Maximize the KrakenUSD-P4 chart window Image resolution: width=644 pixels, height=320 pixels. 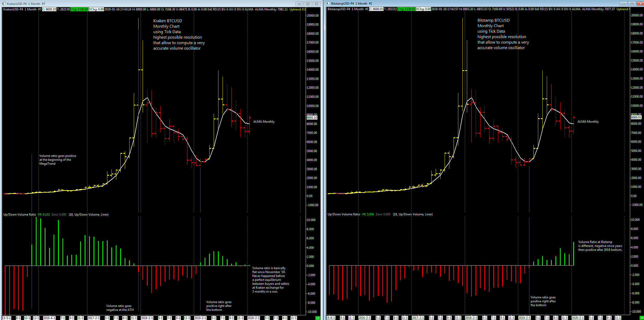click(x=308, y=4)
